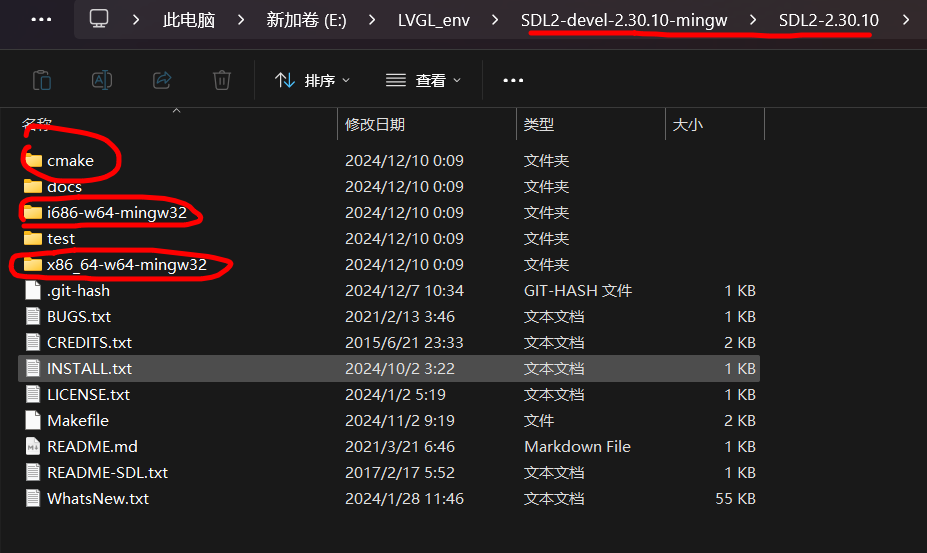Click the .git-hash file icon
927x553 pixels.
(33, 290)
